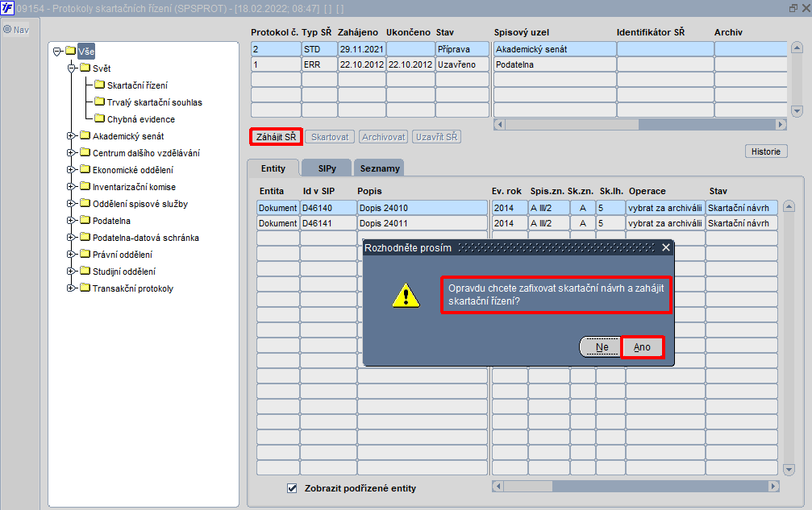Collapse the Svět tree node
812x510 pixels.
click(71, 68)
